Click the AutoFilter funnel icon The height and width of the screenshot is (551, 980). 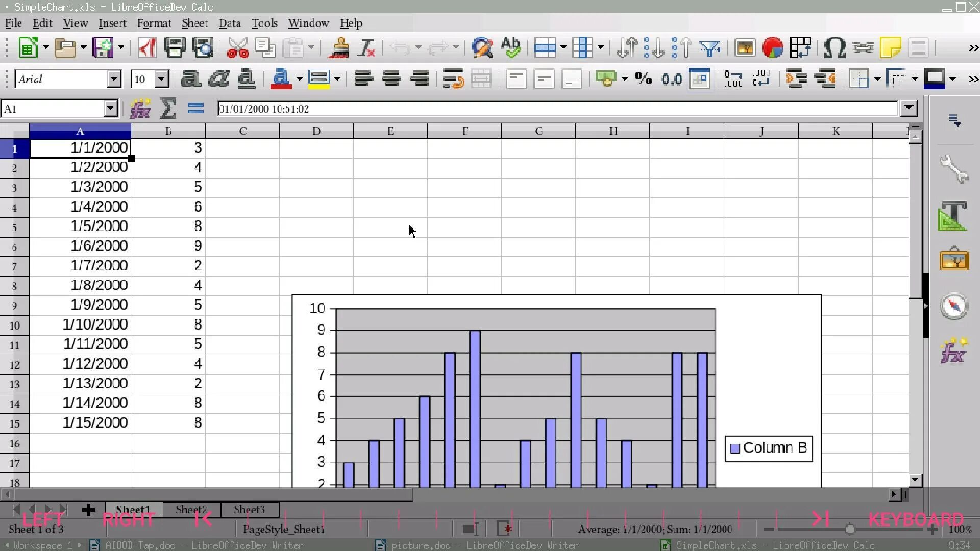click(x=710, y=48)
